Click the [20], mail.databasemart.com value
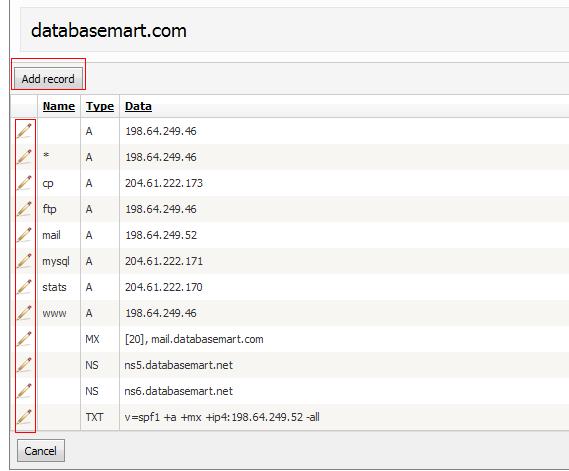 click(x=194, y=339)
